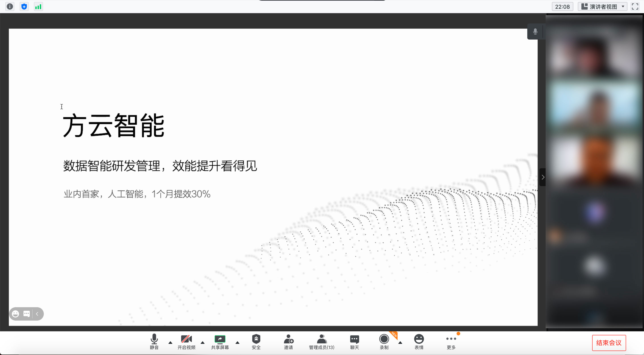Click the red 结束会议 button
The width and height of the screenshot is (644, 355).
point(608,342)
